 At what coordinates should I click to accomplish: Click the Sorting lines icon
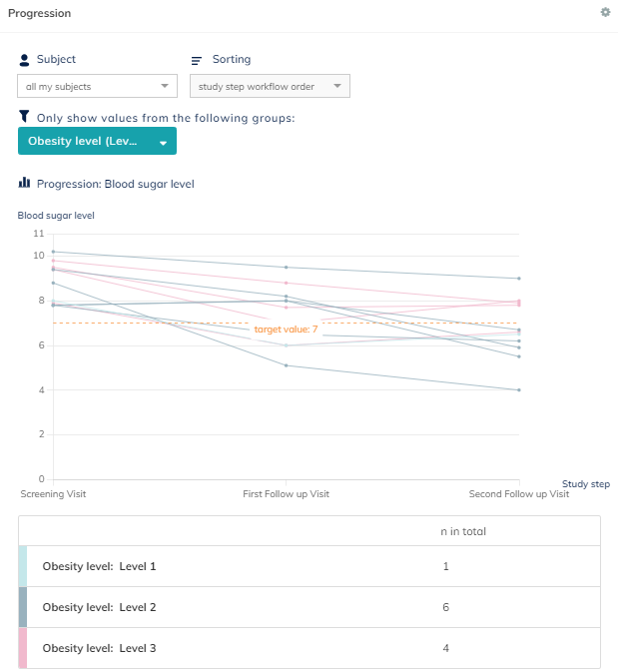pos(197,60)
